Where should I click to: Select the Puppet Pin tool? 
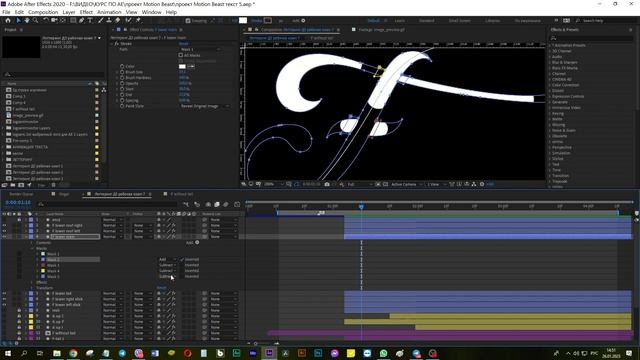(x=138, y=20)
